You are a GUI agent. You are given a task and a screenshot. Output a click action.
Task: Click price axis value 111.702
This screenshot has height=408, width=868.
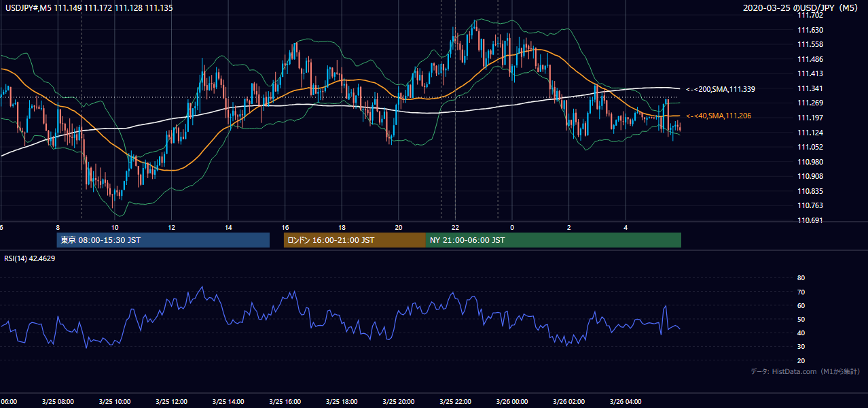[x=810, y=15]
